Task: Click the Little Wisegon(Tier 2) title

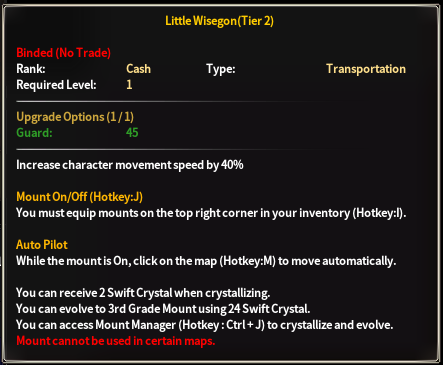Action: [219, 21]
